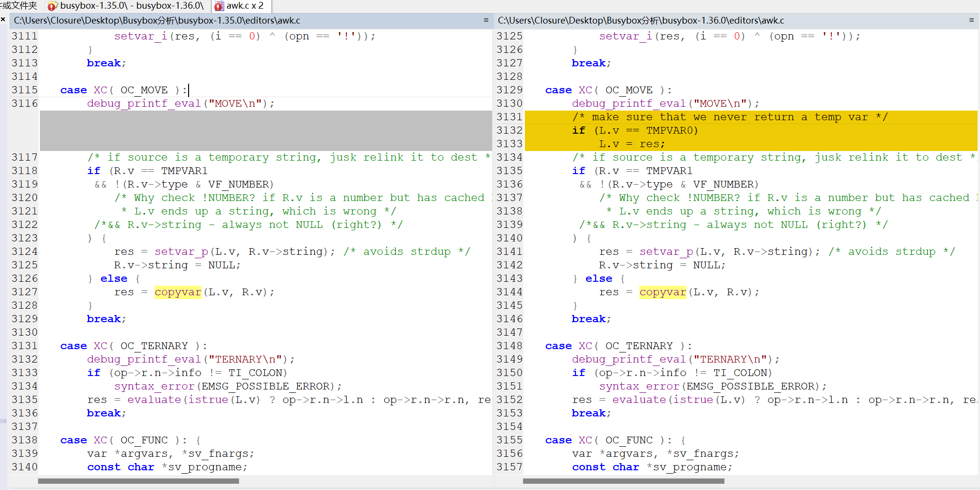
Task: Click 'R.v->string = NULL;' on left line 3125
Action: click(x=177, y=265)
